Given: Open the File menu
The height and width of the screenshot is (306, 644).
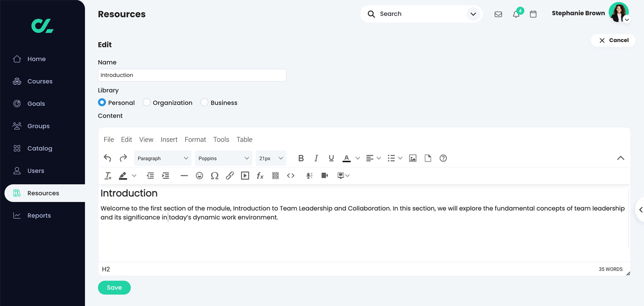Looking at the screenshot, I should pyautogui.click(x=109, y=140).
